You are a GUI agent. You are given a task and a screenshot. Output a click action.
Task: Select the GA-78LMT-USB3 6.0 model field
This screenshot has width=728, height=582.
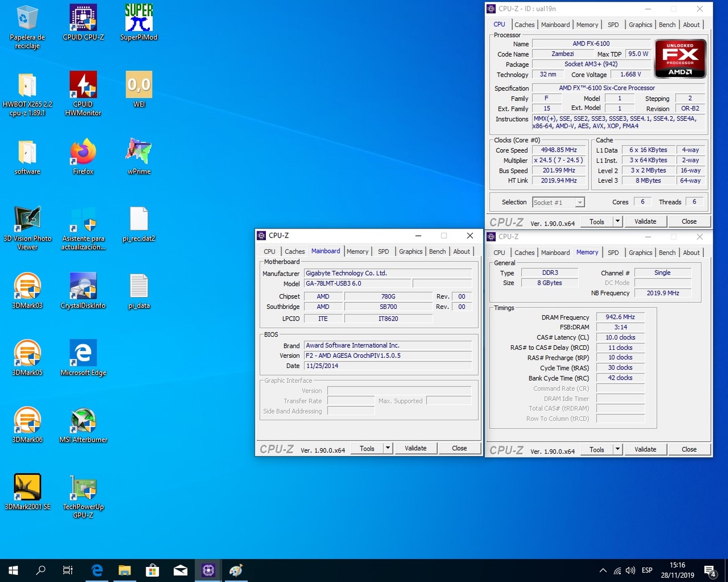[358, 283]
